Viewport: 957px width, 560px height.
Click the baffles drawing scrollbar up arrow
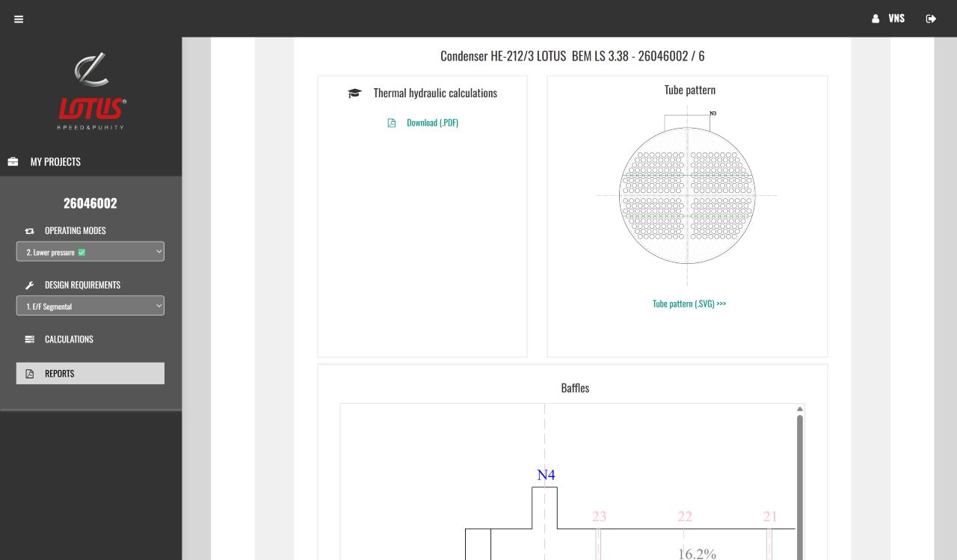(800, 409)
